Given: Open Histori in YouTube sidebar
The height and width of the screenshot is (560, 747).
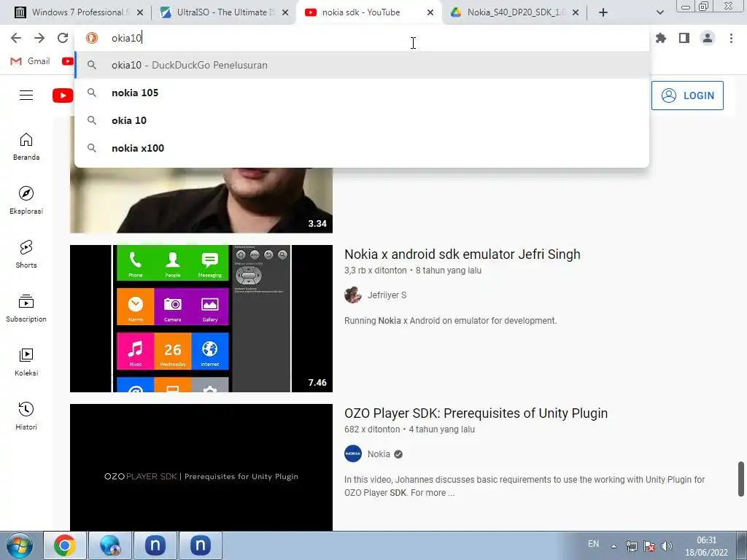Looking at the screenshot, I should [26, 416].
